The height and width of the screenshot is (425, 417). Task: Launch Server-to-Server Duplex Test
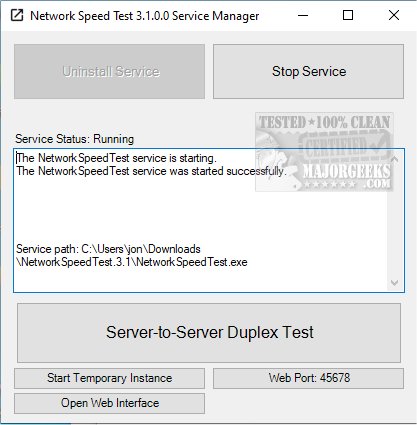click(x=209, y=333)
